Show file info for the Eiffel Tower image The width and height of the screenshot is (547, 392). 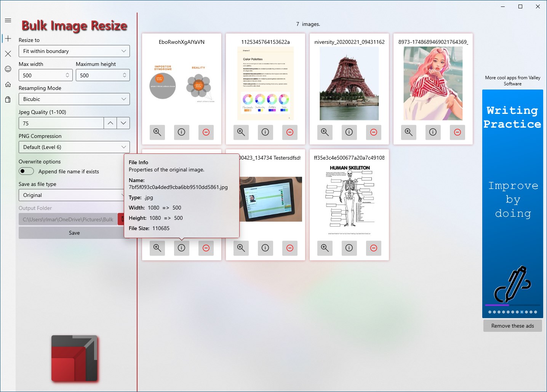[349, 132]
